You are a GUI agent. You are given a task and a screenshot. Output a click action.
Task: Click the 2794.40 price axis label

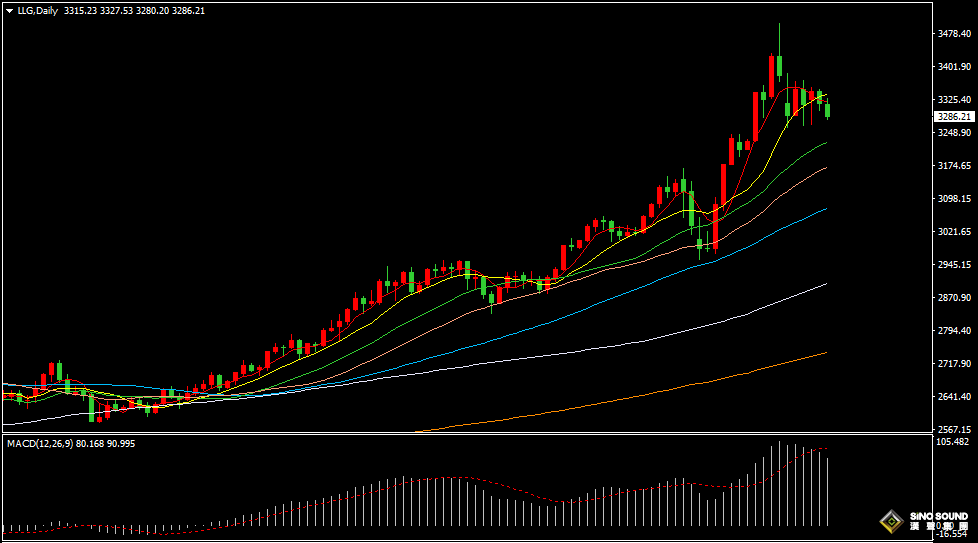click(954, 331)
